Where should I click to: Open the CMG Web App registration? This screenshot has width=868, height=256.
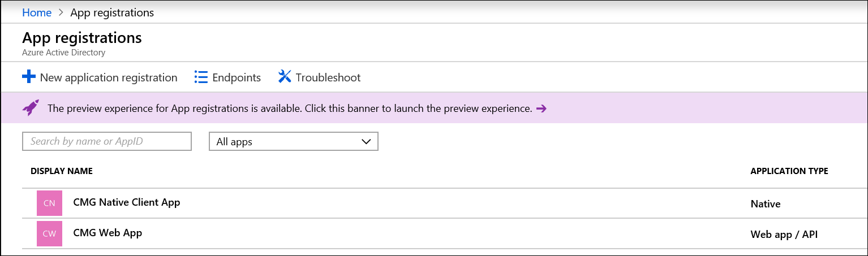[108, 232]
